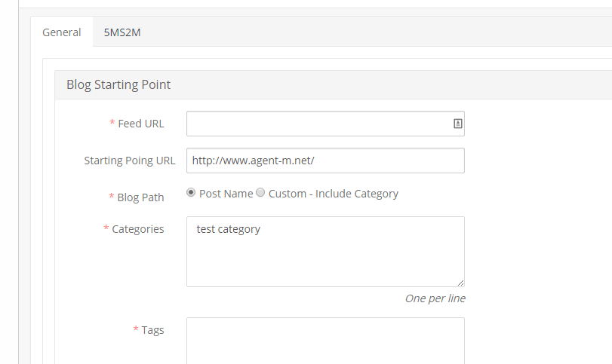Screen dimensions: 612x364
Task: Focus the Feed URL input field
Action: click(317, 124)
